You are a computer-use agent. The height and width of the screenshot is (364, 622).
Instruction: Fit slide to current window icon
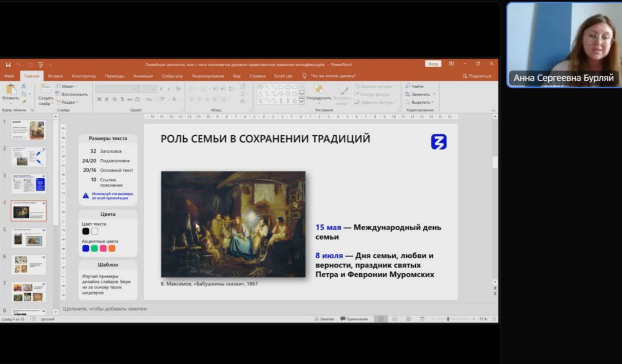(494, 319)
